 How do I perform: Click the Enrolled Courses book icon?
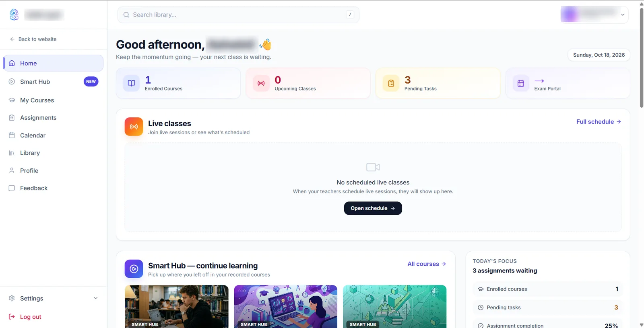tap(131, 83)
